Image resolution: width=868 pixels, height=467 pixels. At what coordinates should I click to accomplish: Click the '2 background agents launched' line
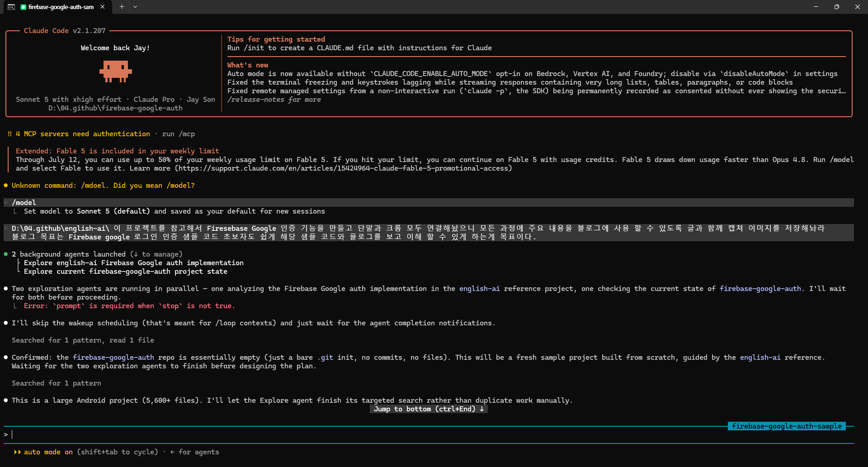pyautogui.click(x=97, y=254)
